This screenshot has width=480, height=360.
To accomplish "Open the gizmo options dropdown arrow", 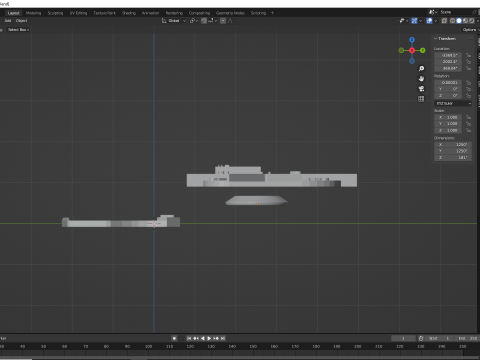I will tap(421, 21).
